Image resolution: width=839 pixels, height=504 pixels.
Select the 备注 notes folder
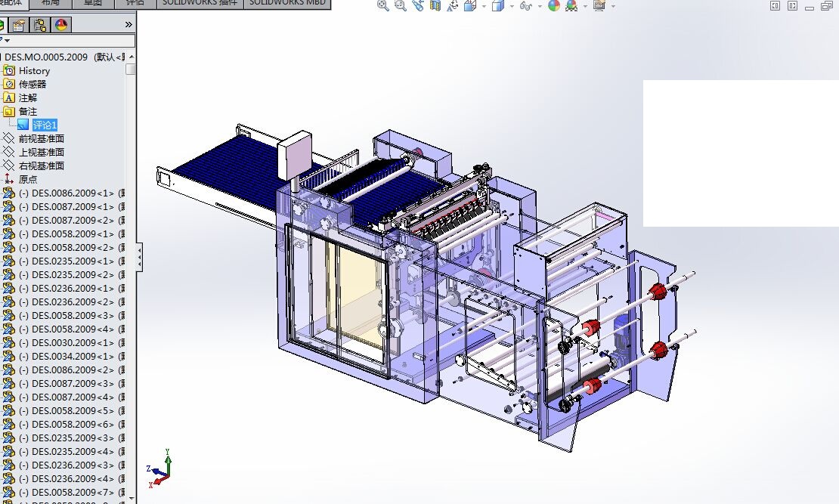coord(28,111)
